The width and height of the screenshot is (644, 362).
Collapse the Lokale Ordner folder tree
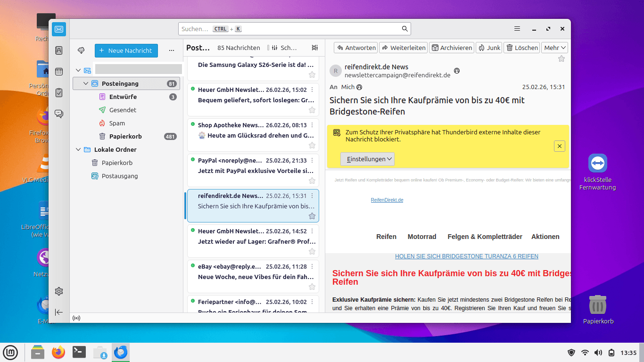click(78, 150)
